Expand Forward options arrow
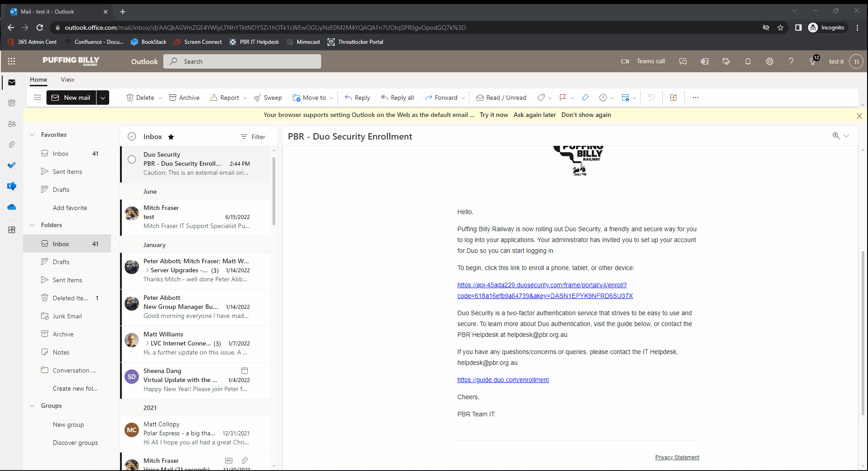The height and width of the screenshot is (471, 868). 463,98
